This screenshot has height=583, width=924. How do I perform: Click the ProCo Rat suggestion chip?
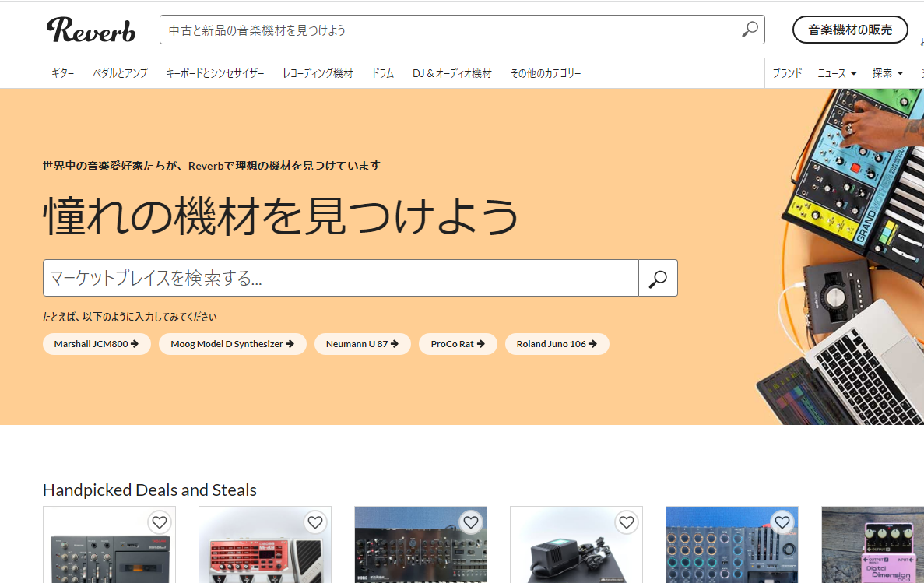click(x=458, y=344)
